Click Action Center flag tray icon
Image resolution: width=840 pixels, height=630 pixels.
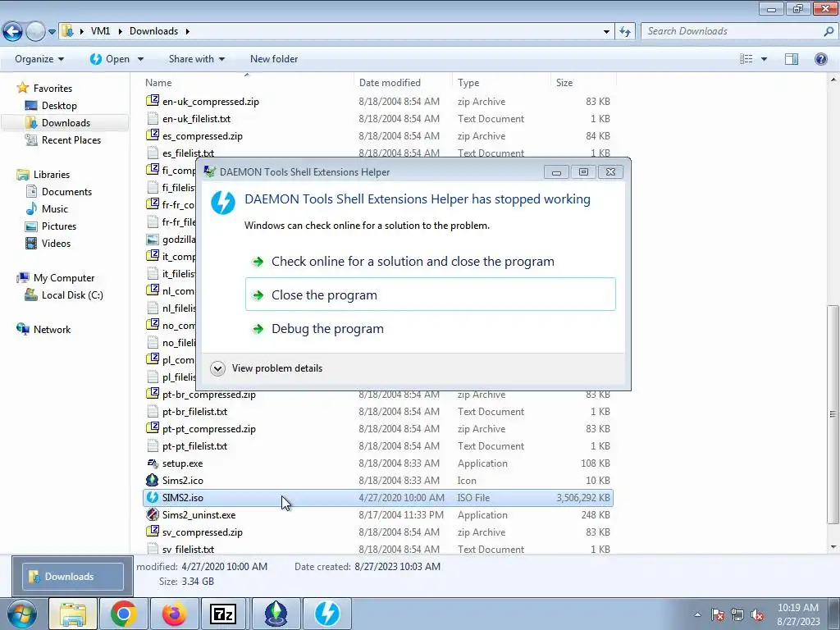coord(718,614)
